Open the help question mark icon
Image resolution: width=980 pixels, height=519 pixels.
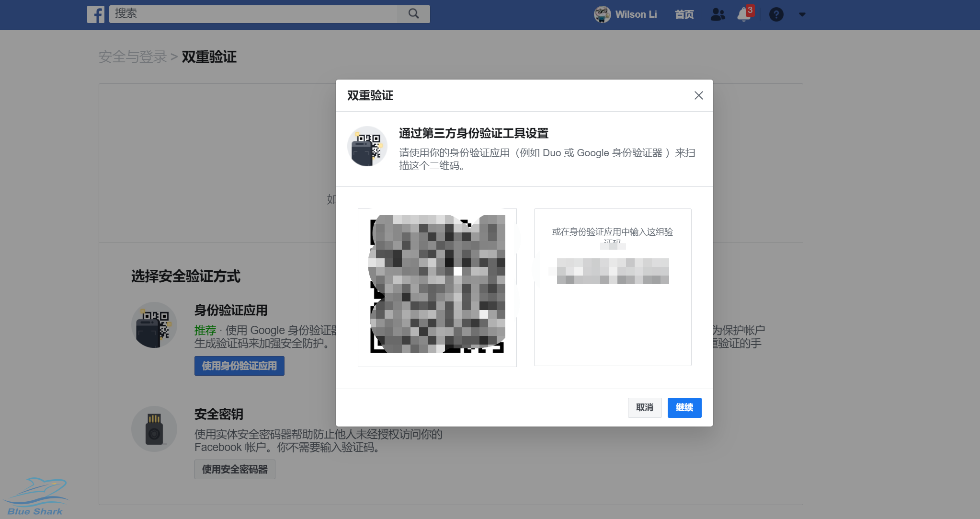[x=776, y=14]
